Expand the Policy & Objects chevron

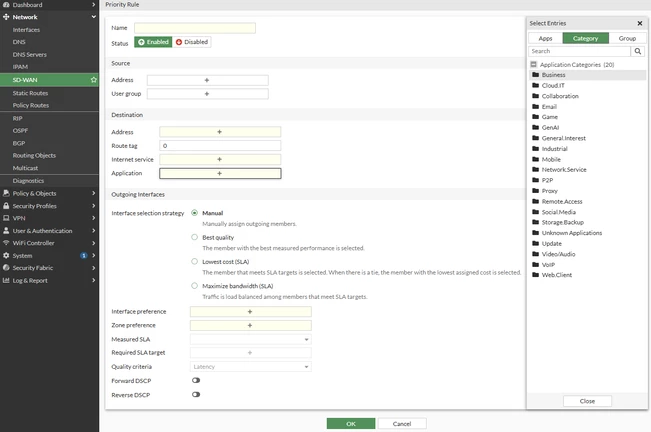[x=93, y=193]
